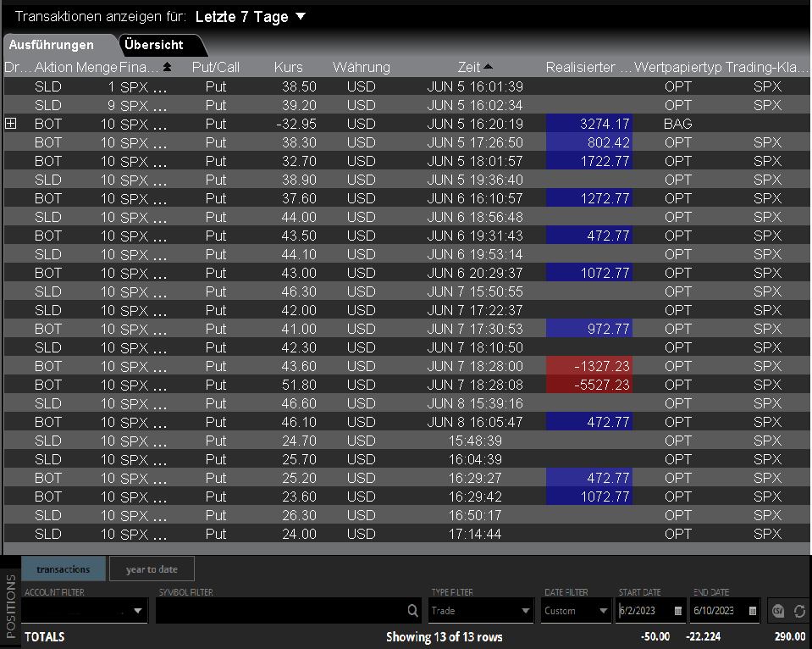812x649 pixels.
Task: Click the sort icon in the Fina... column header
Action: click(x=167, y=67)
